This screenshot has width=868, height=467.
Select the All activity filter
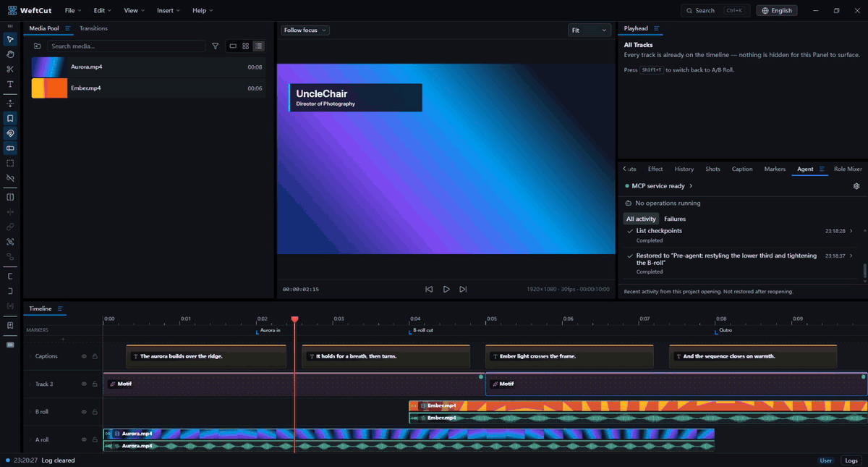pyautogui.click(x=641, y=219)
